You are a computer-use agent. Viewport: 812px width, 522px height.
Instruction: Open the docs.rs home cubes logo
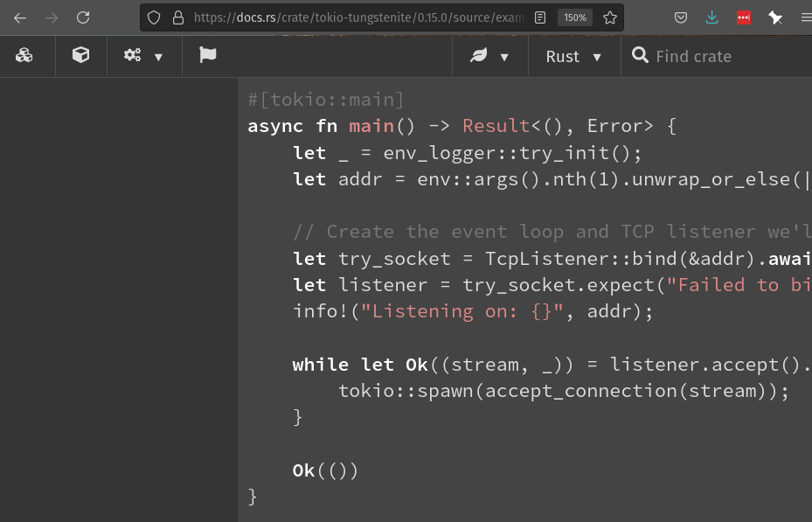point(24,55)
